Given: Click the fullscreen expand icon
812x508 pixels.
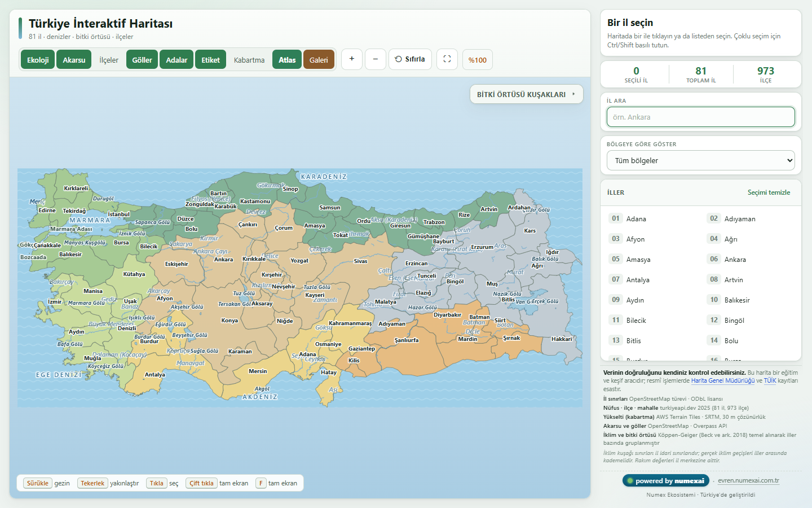Looking at the screenshot, I should pyautogui.click(x=447, y=59).
